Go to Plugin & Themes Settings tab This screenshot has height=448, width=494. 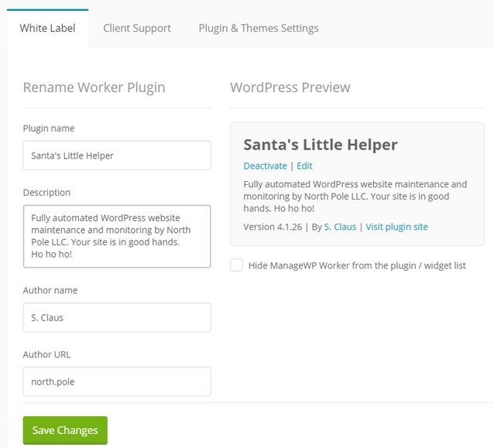click(258, 28)
